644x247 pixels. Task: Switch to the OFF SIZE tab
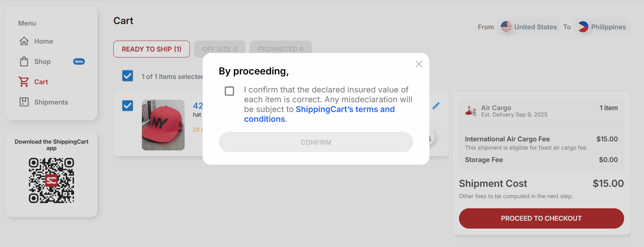coord(220,49)
